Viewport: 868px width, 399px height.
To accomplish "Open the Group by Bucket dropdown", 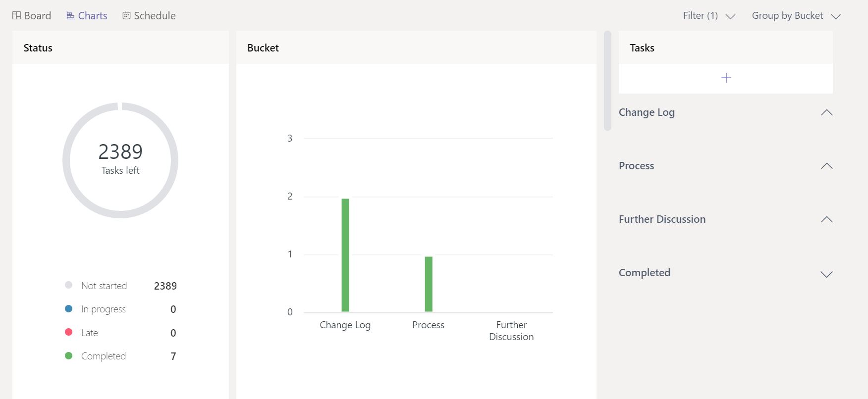I will tap(796, 16).
